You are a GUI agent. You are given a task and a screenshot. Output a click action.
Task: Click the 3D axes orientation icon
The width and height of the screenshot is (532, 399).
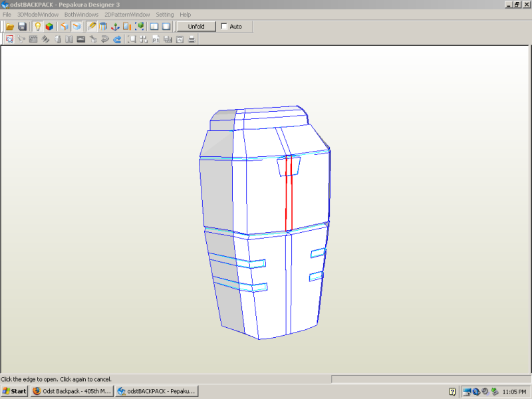[x=115, y=27]
